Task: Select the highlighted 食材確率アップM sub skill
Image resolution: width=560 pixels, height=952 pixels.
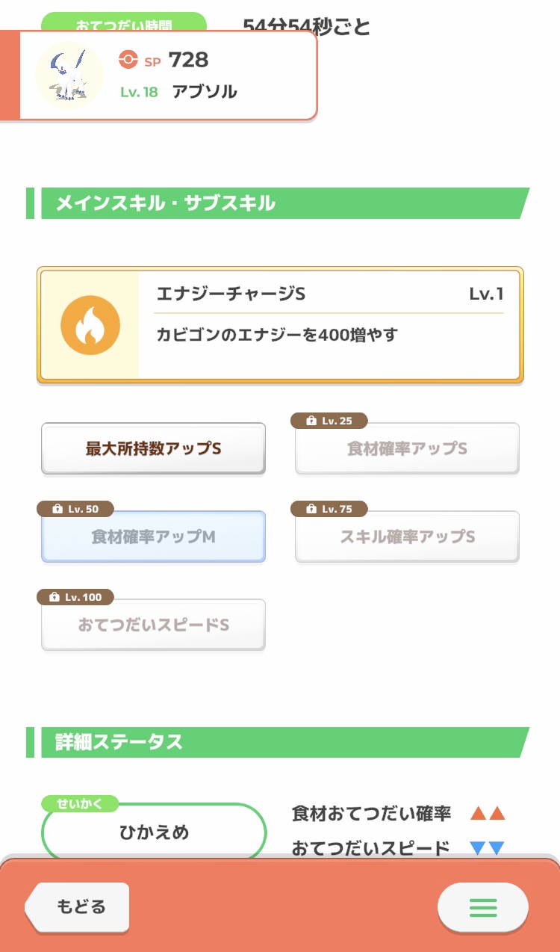Action: tap(153, 537)
